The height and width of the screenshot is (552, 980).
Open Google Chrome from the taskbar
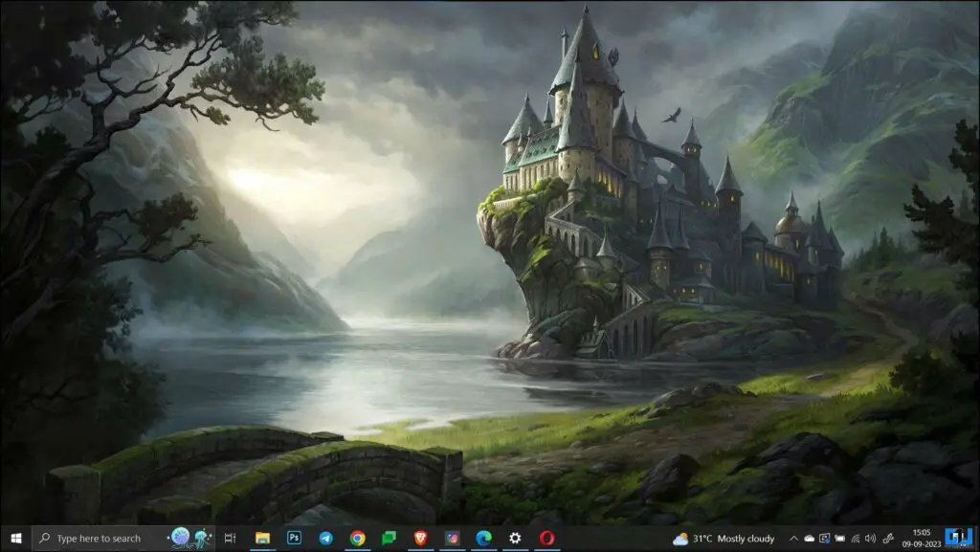[358, 539]
